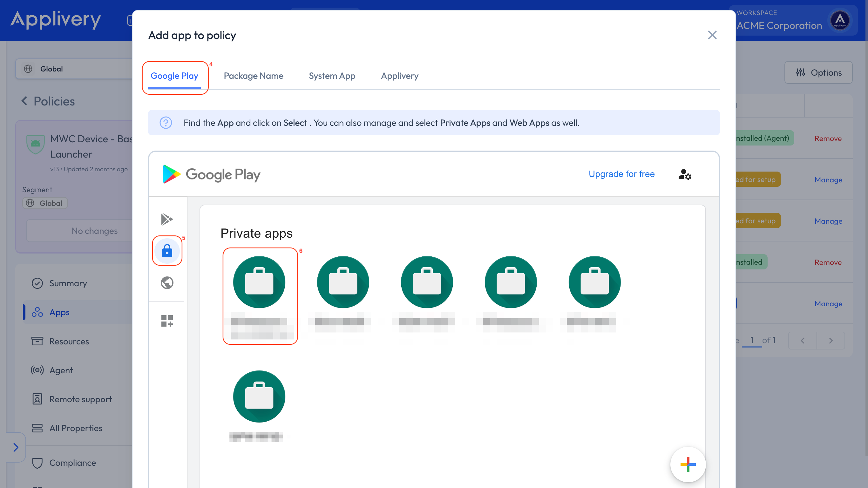868x488 pixels.
Task: Select the fourth private app briefcase
Action: pyautogui.click(x=511, y=282)
